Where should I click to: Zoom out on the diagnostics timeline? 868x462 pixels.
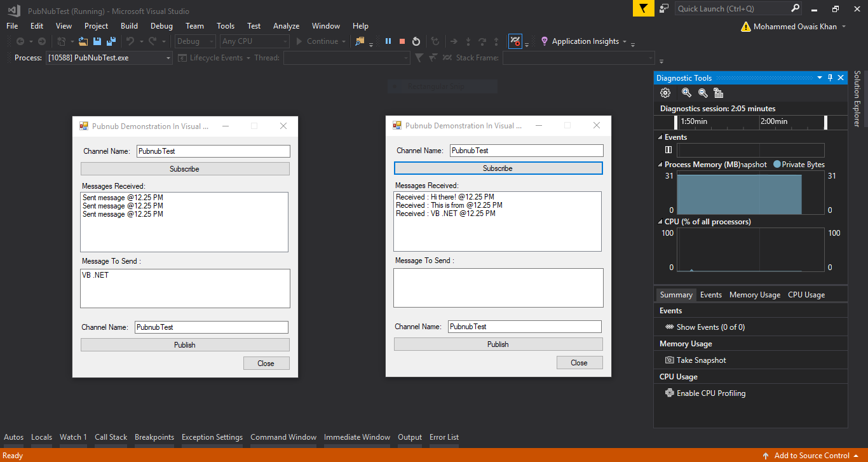[x=703, y=93]
